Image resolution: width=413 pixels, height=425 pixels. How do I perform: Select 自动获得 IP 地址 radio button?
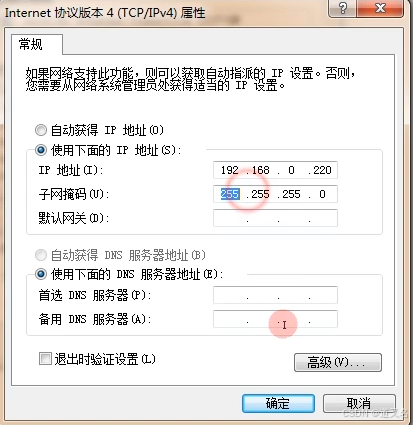pos(41,130)
